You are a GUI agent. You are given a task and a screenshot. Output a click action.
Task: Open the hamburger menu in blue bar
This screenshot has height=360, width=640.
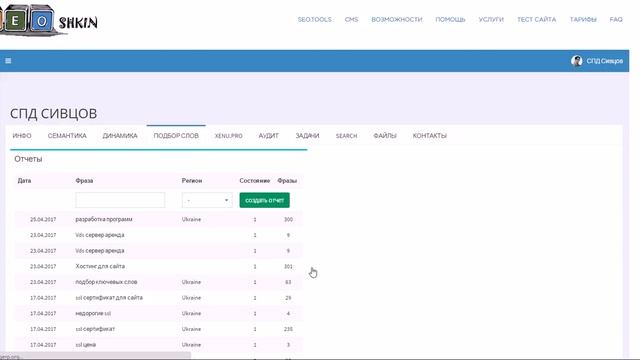(8, 61)
